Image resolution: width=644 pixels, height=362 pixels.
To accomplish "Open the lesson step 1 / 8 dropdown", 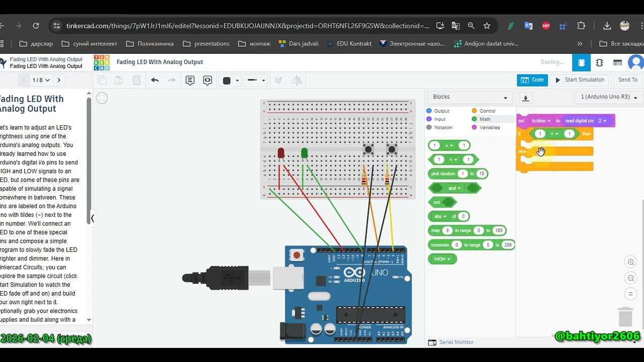I will pos(41,80).
